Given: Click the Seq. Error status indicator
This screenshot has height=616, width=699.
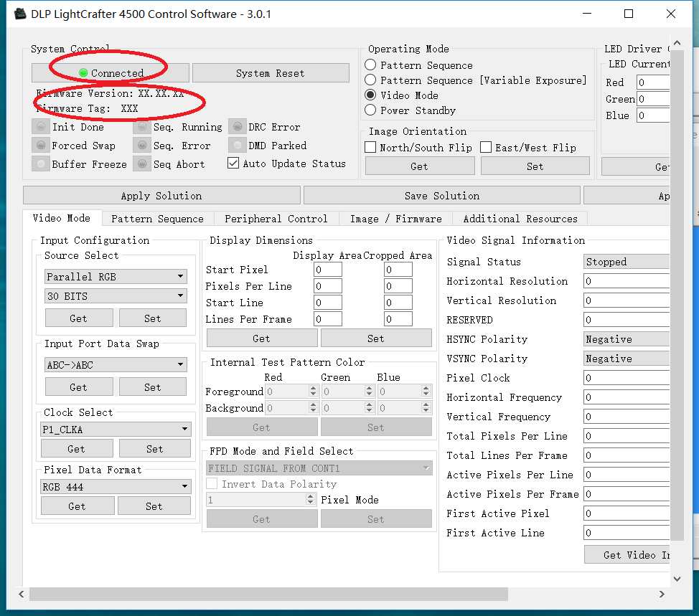Looking at the screenshot, I should point(142,146).
